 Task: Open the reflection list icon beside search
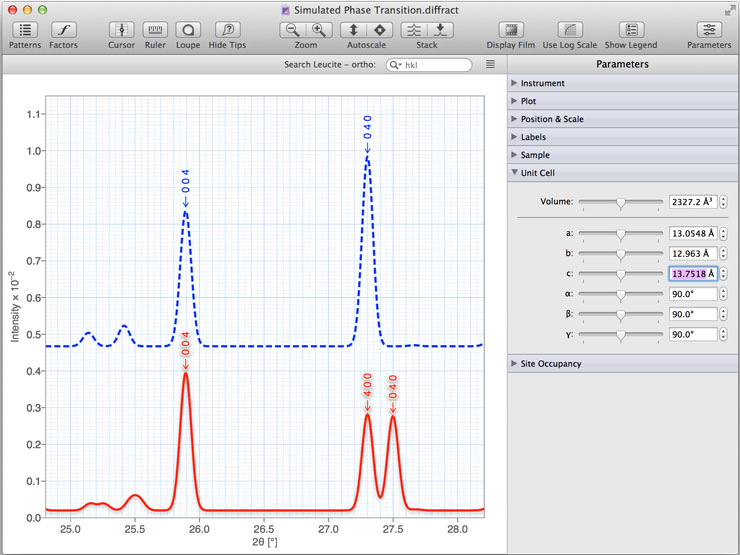click(x=490, y=64)
